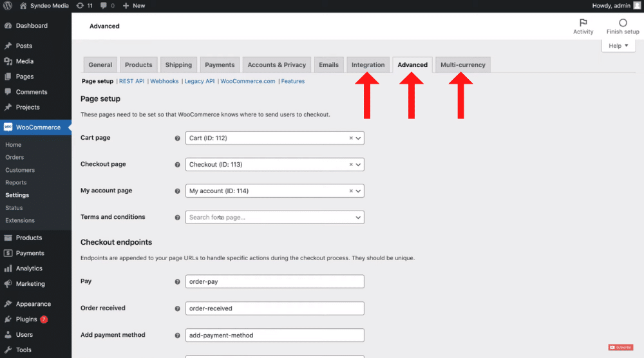Image resolution: width=644 pixels, height=358 pixels.
Task: Open the Features link
Action: coord(293,81)
